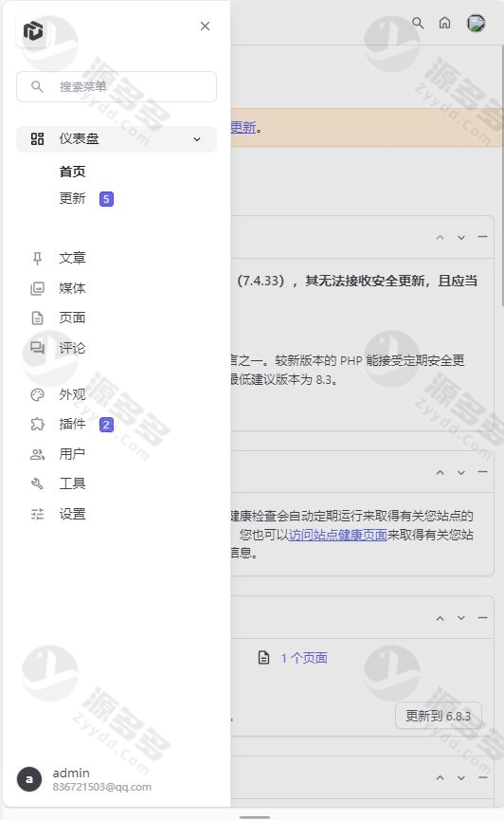Focus the 搜索菜单 search field
Screen dimensions: 504x820
(117, 87)
